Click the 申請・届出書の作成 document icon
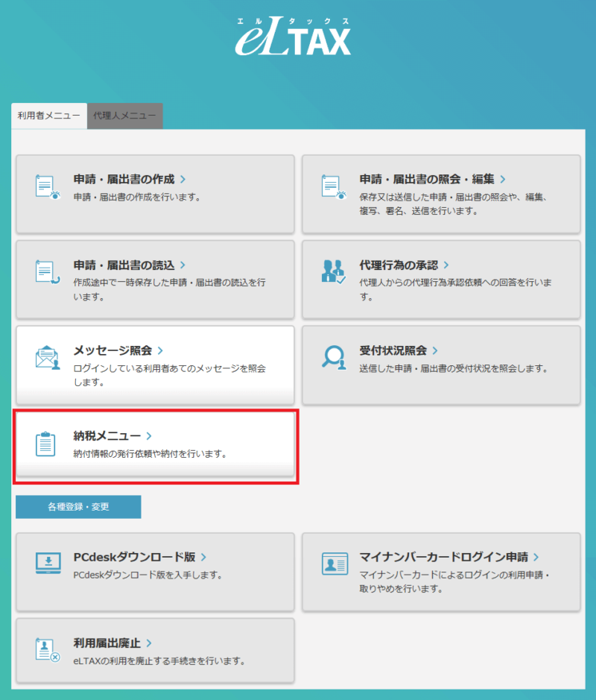The image size is (596, 700). coord(47,187)
